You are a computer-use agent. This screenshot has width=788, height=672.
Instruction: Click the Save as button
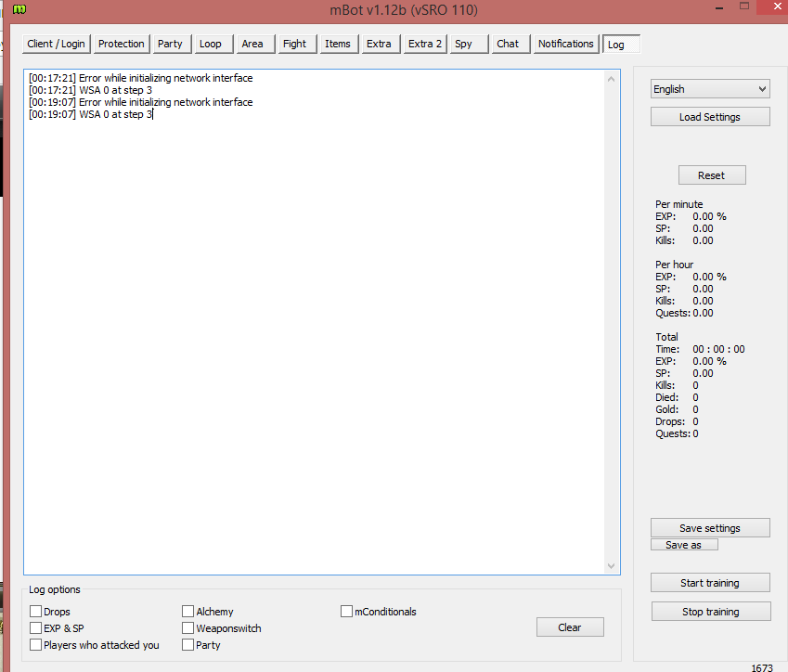684,545
